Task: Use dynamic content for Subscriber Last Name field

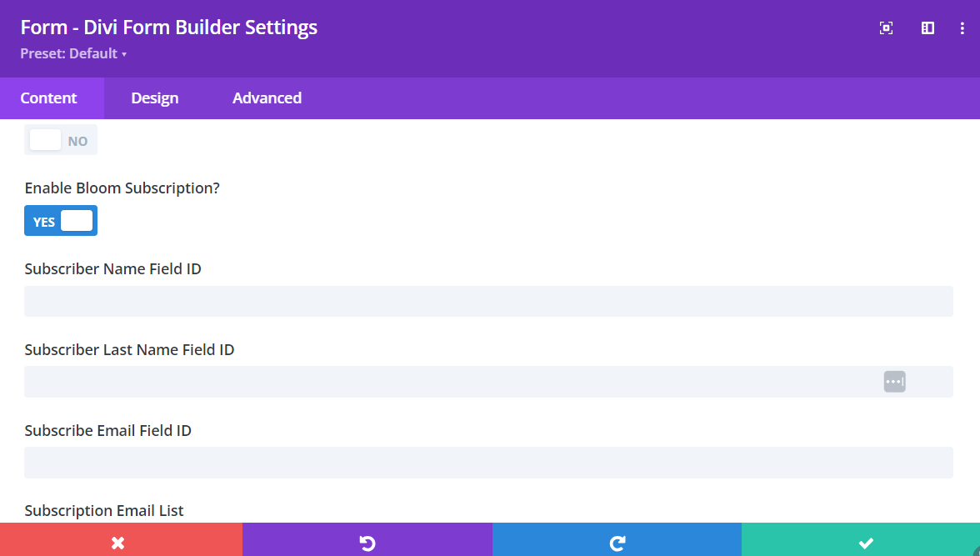Action: [894, 381]
